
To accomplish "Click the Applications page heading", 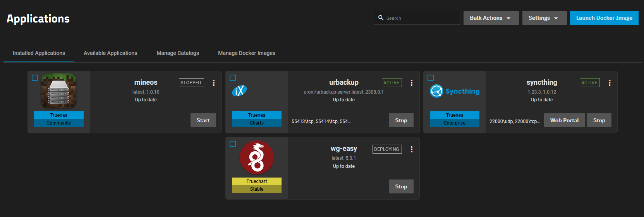I will click(x=38, y=19).
